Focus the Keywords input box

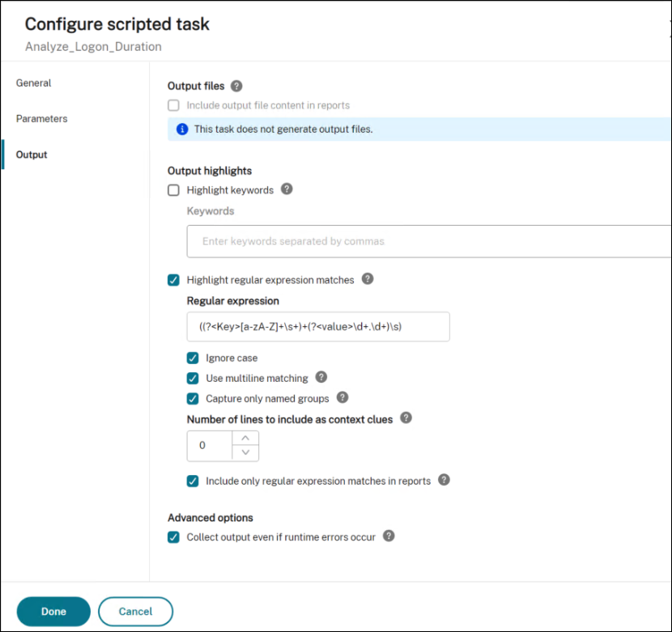(x=429, y=241)
